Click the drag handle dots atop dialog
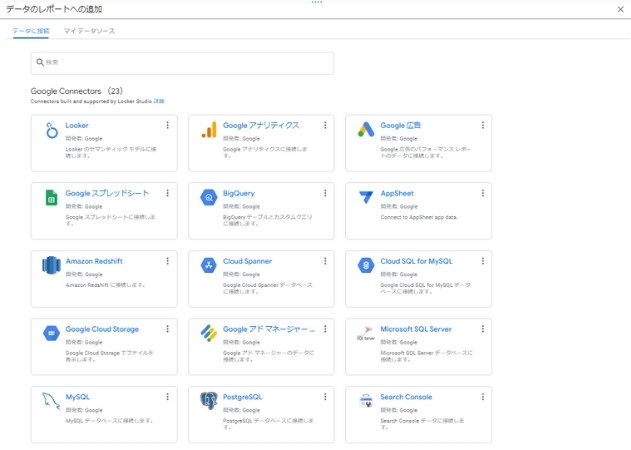Screen dimensions: 631x450 pos(317,2)
